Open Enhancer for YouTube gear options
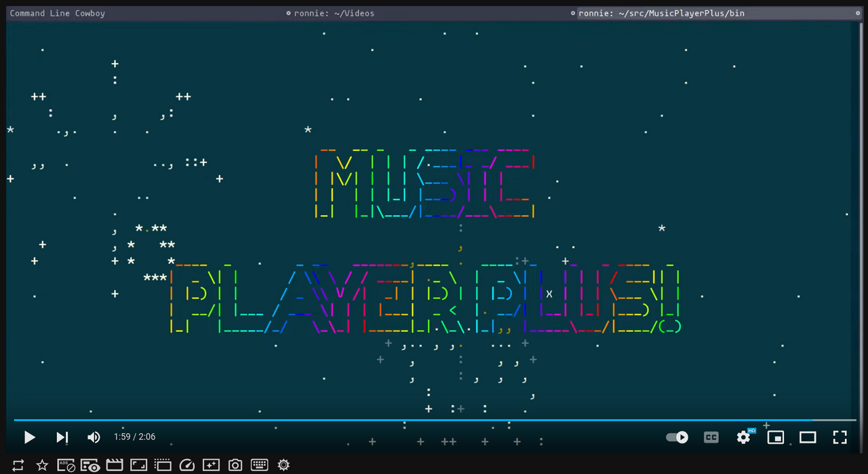 click(283, 465)
